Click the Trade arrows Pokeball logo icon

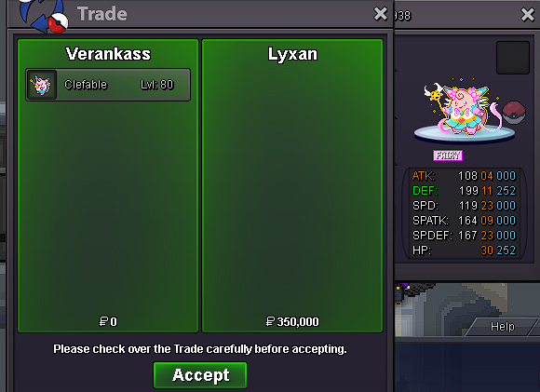[44, 16]
